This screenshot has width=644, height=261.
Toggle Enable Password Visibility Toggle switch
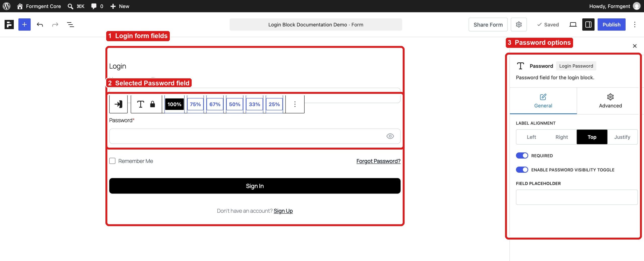[522, 170]
